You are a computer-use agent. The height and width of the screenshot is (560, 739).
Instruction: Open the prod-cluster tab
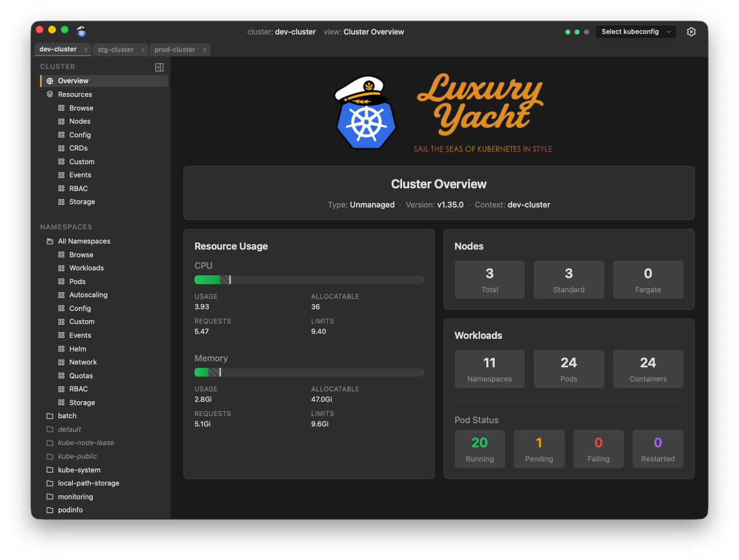(x=175, y=49)
